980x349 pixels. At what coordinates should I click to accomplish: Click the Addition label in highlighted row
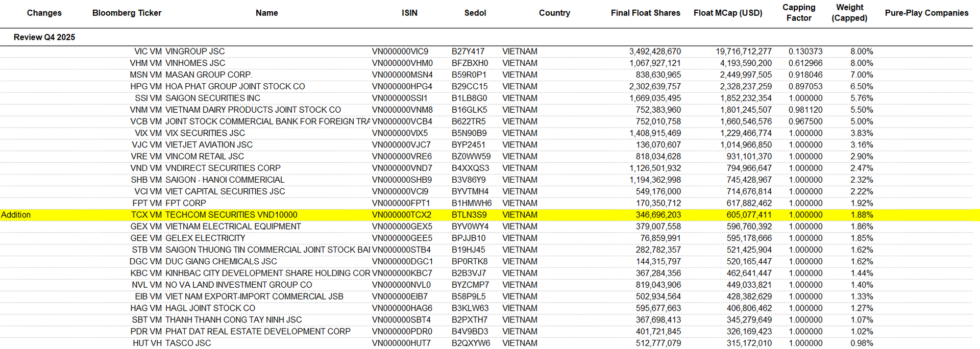[16, 215]
